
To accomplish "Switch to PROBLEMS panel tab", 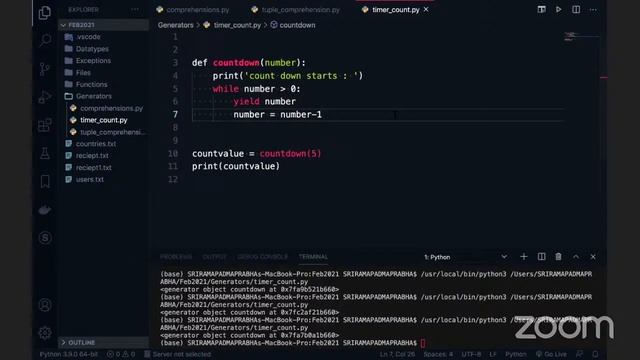I will coord(176,257).
